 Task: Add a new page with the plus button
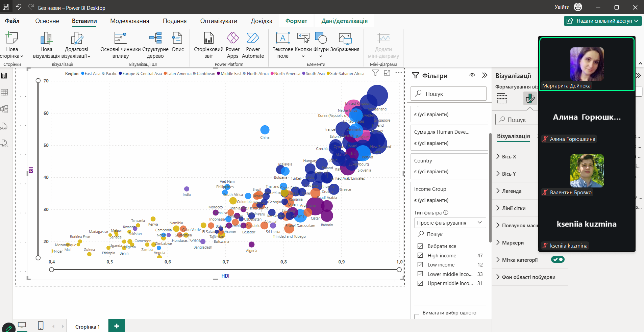(x=116, y=326)
